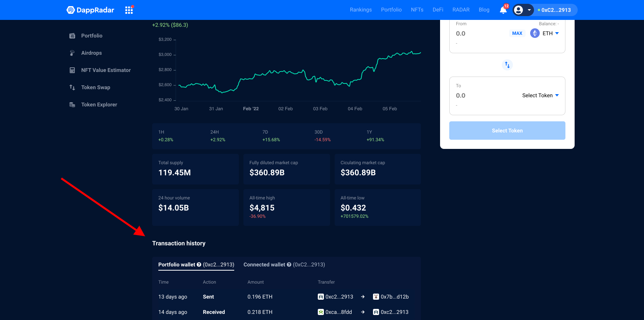
Task: Click the 0xca...8fdd address
Action: click(338, 312)
